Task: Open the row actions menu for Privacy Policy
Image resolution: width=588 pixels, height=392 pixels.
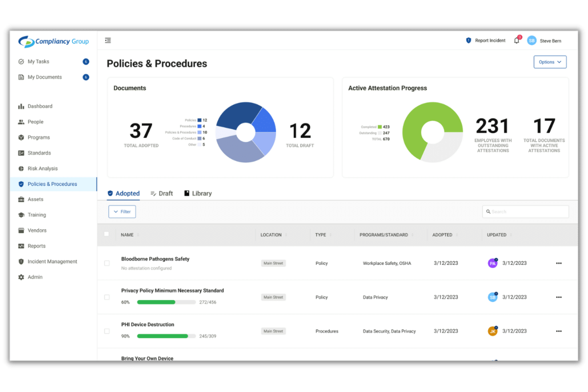Action: (x=559, y=297)
